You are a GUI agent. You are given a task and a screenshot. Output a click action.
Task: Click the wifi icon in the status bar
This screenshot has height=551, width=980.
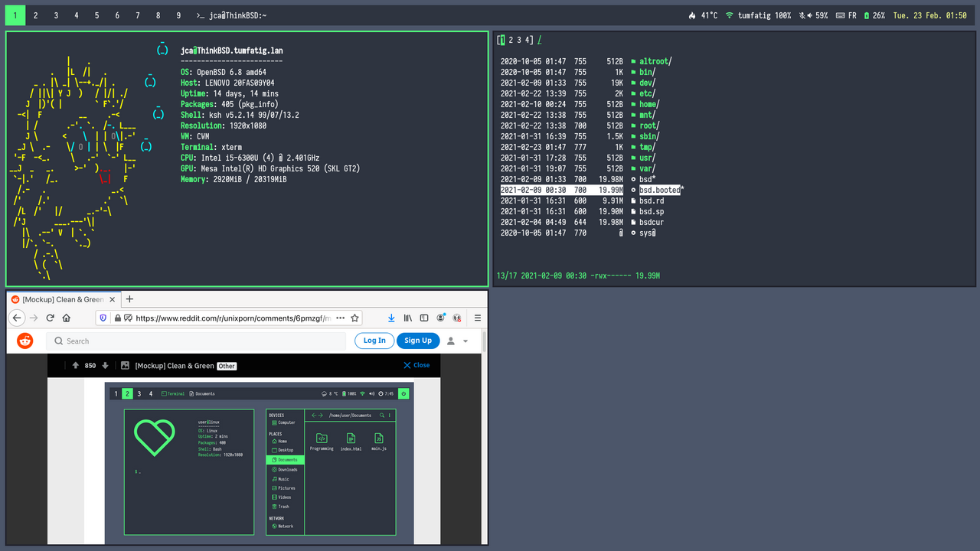point(730,15)
